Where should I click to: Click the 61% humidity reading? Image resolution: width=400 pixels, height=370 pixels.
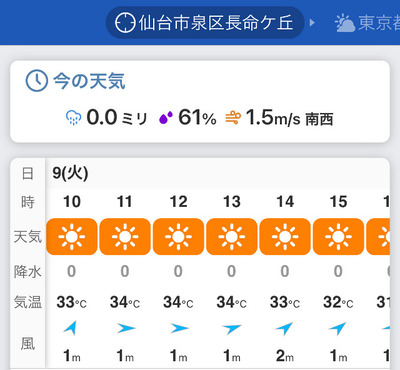pyautogui.click(x=197, y=118)
